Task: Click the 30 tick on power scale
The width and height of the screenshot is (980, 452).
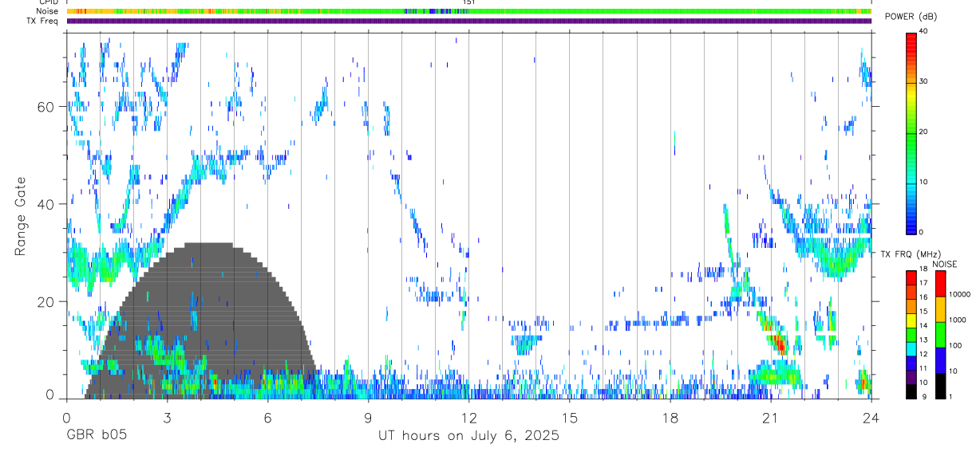Action: point(923,81)
